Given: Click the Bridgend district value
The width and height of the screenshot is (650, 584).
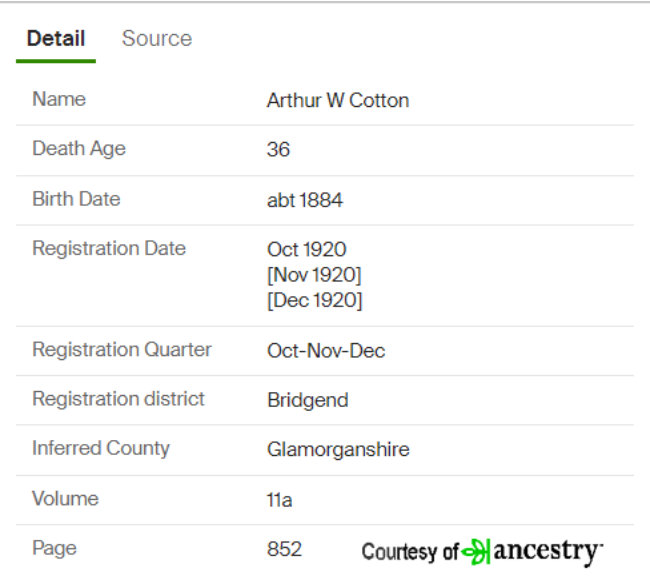Looking at the screenshot, I should tap(308, 400).
